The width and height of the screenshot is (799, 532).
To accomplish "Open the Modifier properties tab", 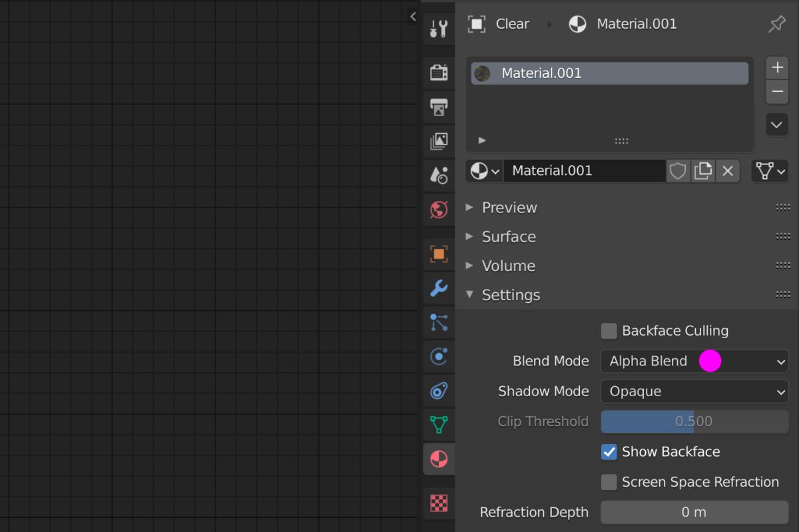I will pyautogui.click(x=439, y=288).
